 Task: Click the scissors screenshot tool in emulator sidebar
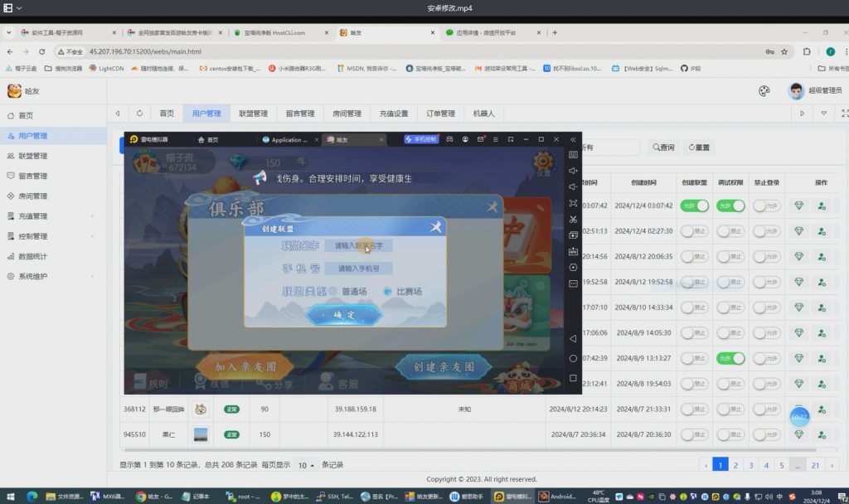(573, 219)
